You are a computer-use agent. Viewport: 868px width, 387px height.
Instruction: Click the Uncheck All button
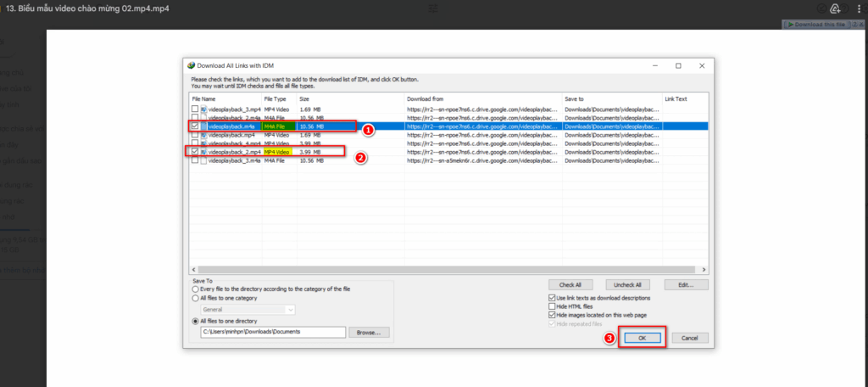click(x=627, y=285)
